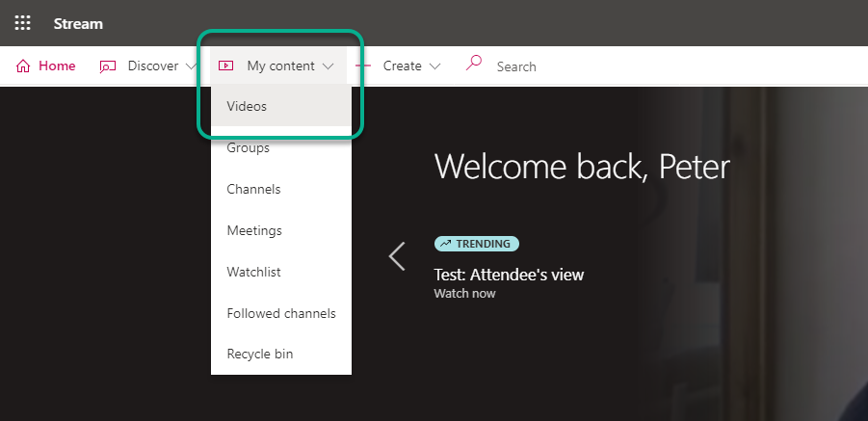Image resolution: width=868 pixels, height=421 pixels.
Task: Click the TRENDING badge
Action: [x=477, y=244]
